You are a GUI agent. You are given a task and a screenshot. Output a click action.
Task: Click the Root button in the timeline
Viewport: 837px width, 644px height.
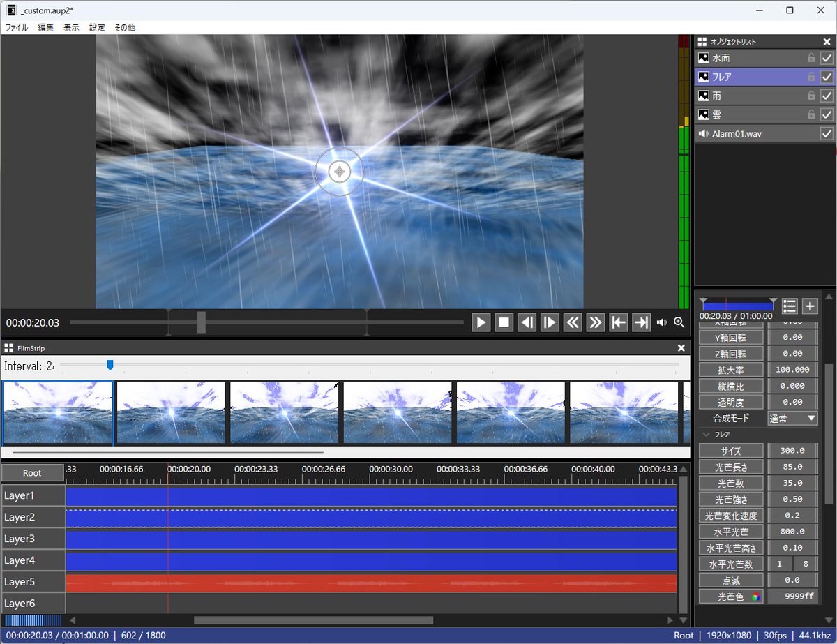[32, 473]
